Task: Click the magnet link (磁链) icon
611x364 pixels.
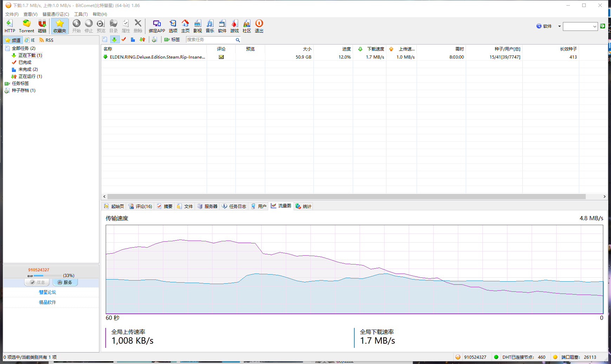Action: [42, 26]
